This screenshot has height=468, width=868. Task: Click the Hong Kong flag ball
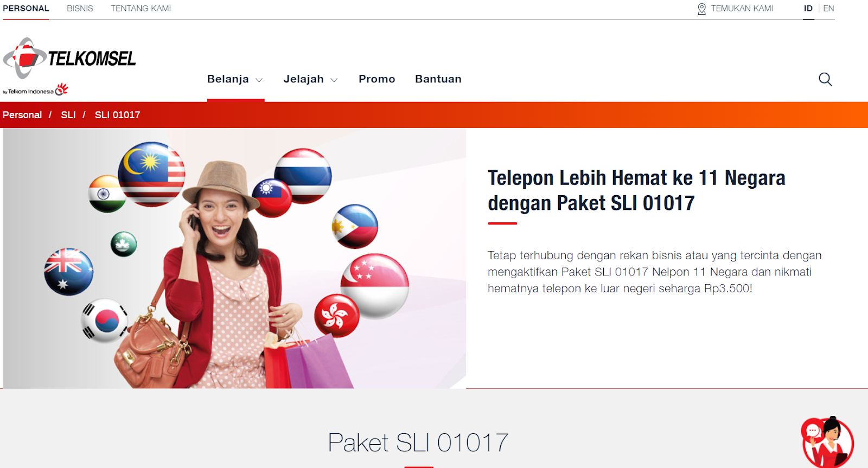tap(337, 316)
